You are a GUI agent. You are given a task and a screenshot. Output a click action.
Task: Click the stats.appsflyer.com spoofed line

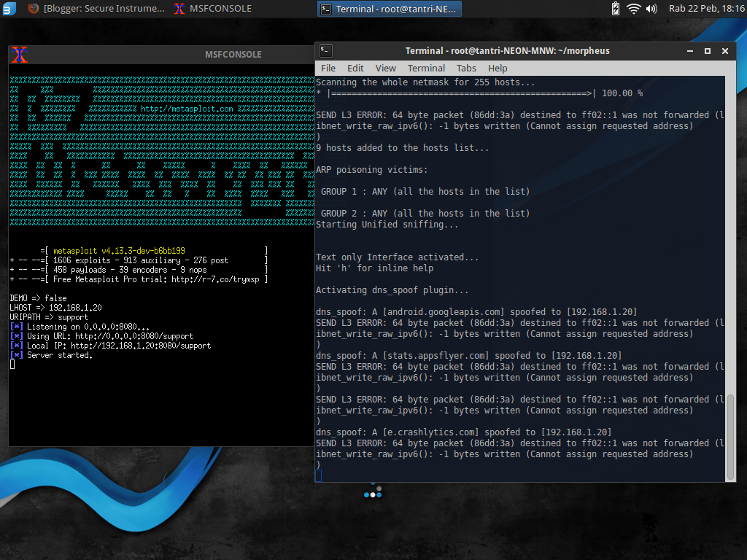tap(469, 356)
